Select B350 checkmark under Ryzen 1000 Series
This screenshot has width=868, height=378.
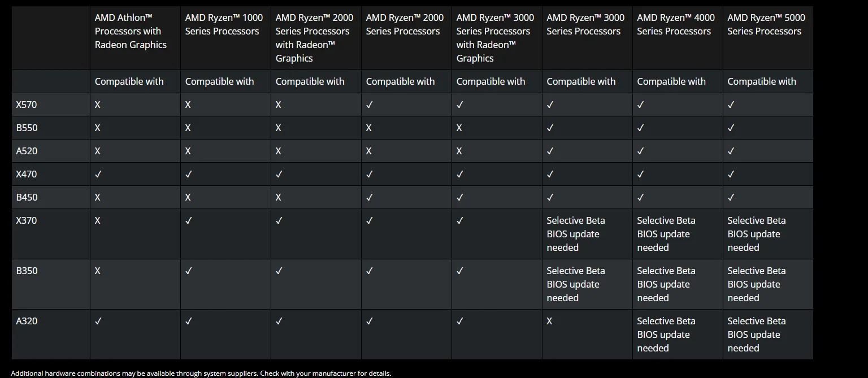(188, 271)
